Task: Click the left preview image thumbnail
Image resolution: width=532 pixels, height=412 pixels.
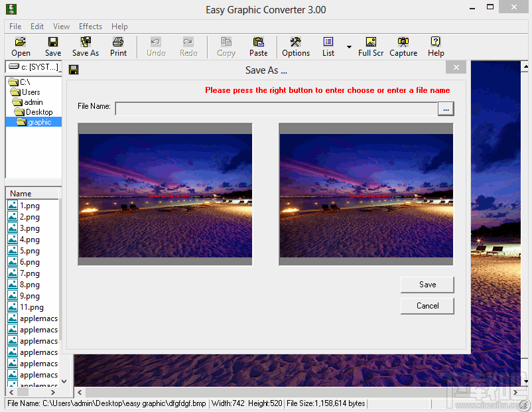Action: point(165,195)
